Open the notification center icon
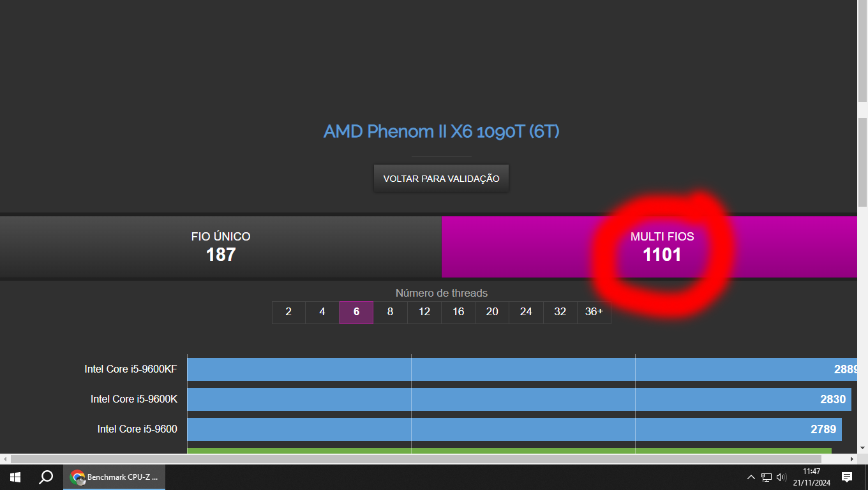The width and height of the screenshot is (868, 490). click(x=847, y=477)
